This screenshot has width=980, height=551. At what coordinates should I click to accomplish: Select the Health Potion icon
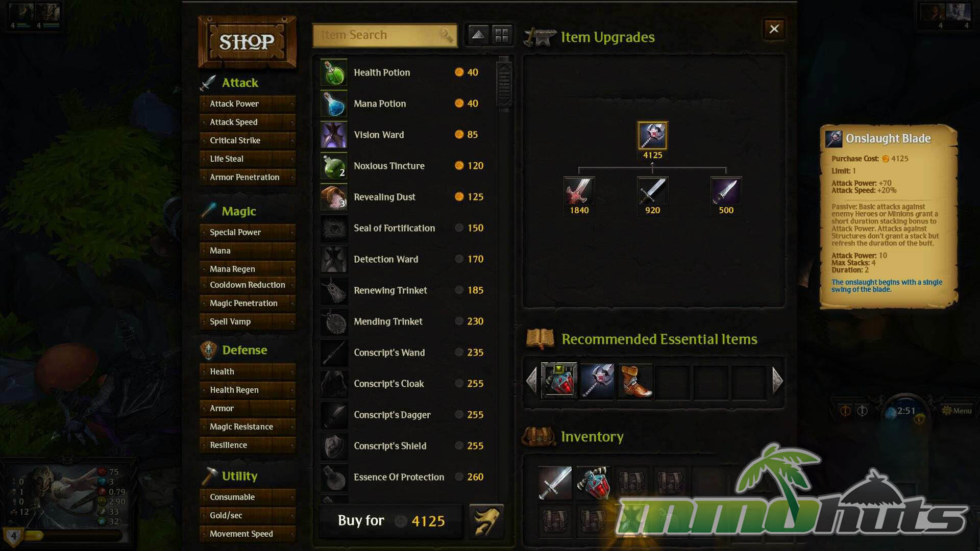334,72
